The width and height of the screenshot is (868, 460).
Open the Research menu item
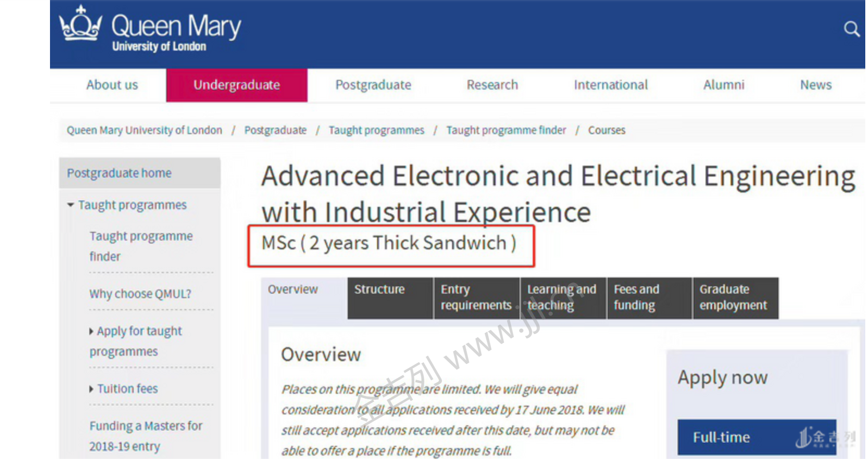492,85
